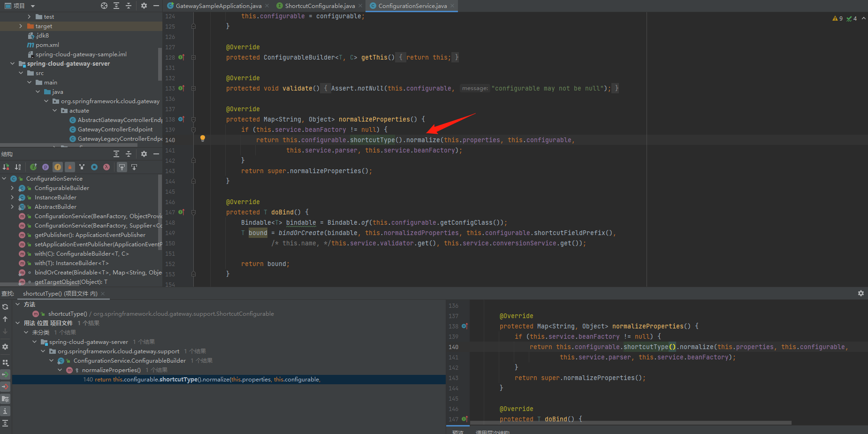
Task: Click the rerun search refresh icon
Action: [5, 307]
